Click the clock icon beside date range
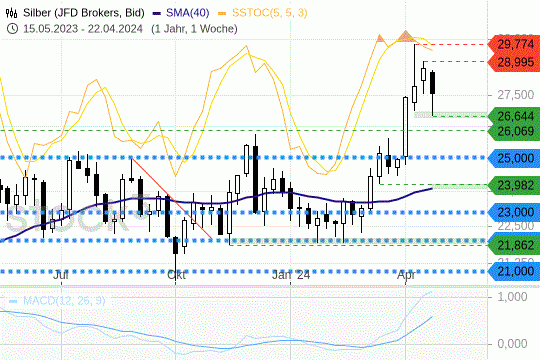The image size is (540, 360). (12, 29)
